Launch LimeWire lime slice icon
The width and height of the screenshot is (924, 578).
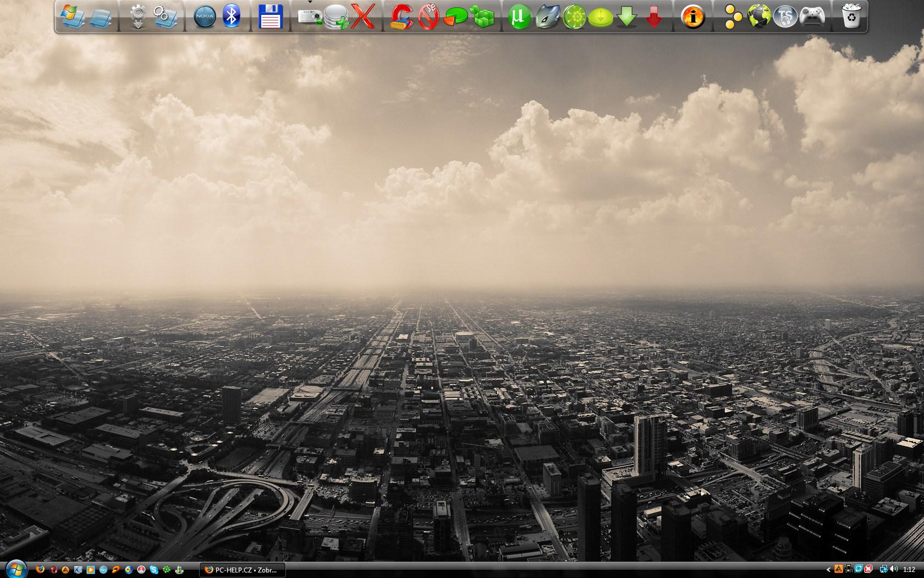574,17
